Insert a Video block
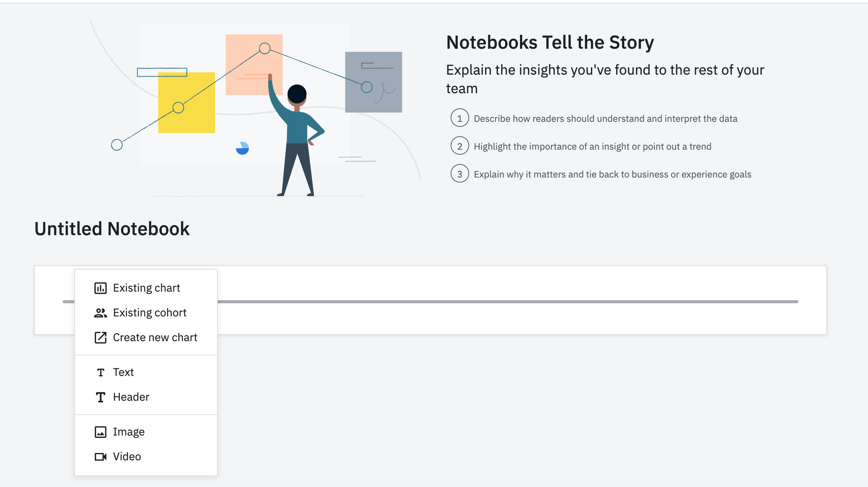The image size is (868, 487). coord(126,456)
